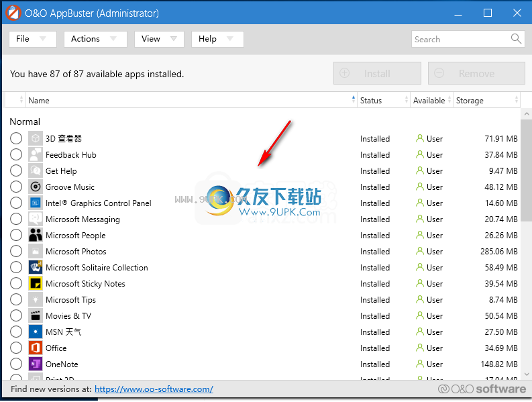Select the Microsoft Sticky Notes radio button
This screenshot has height=402, width=532.
click(x=16, y=283)
